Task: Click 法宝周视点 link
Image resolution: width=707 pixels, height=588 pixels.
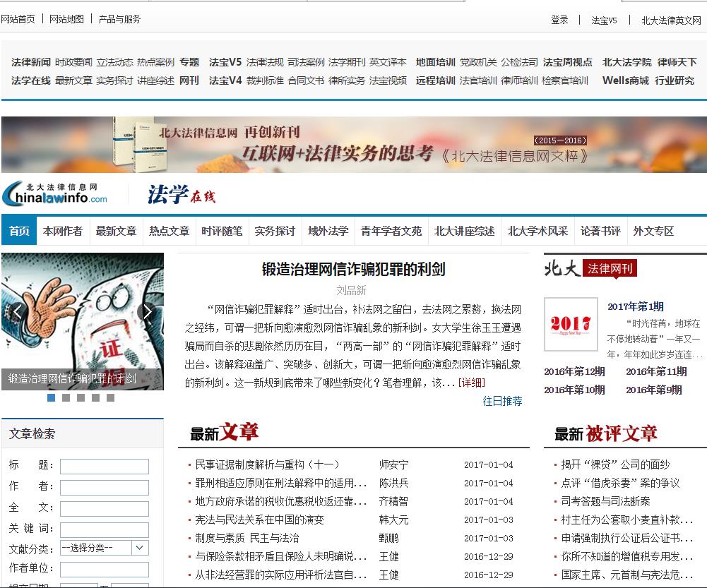Action: (568, 61)
